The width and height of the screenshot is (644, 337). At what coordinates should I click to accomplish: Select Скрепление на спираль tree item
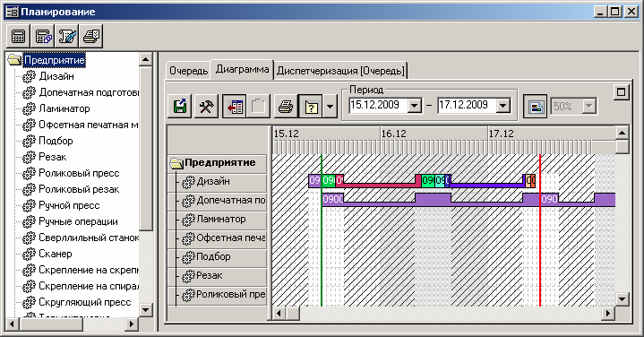[89, 286]
